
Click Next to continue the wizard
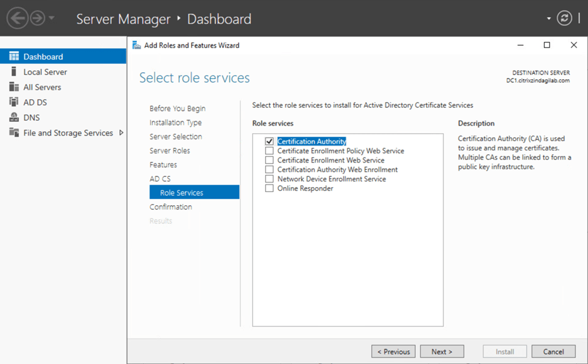[x=442, y=351]
